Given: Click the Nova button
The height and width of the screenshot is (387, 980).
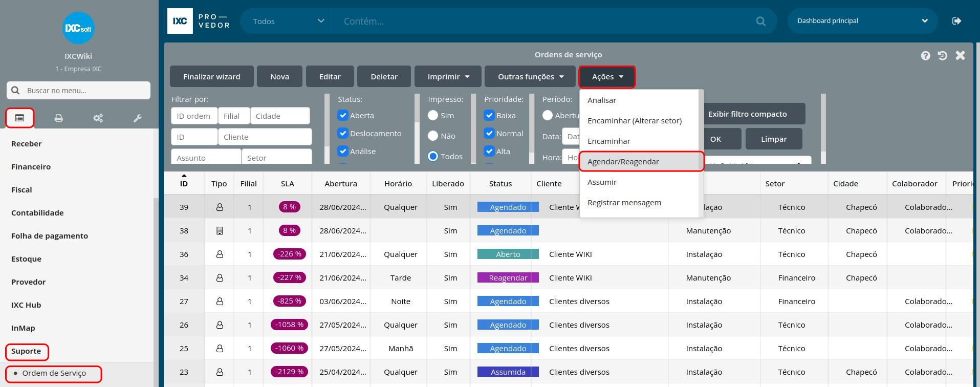Looking at the screenshot, I should click(x=279, y=77).
